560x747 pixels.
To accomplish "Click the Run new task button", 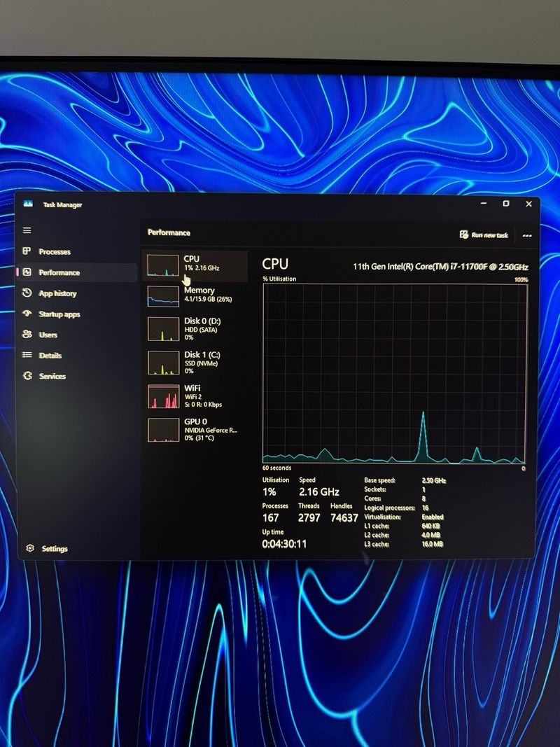I will (484, 235).
